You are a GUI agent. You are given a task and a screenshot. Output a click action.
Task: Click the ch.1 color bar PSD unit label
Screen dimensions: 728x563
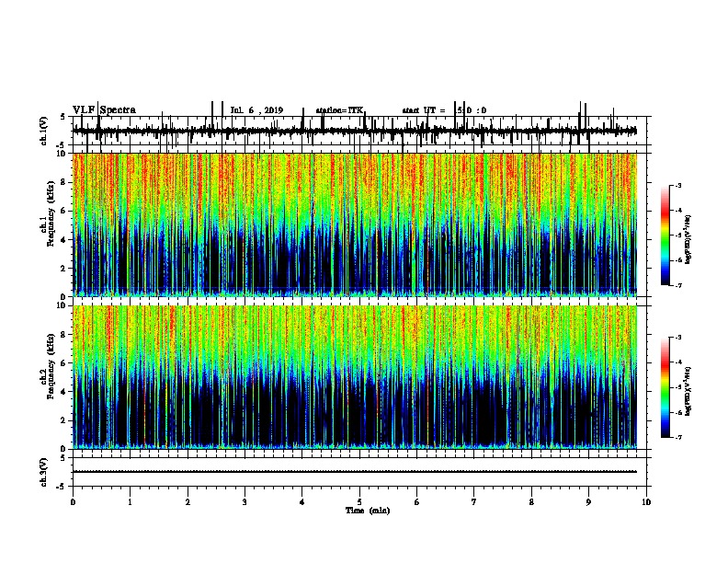click(688, 240)
